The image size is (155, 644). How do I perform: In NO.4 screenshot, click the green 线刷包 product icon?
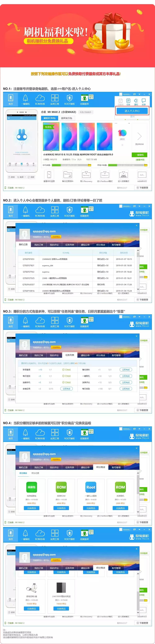[32, 487]
